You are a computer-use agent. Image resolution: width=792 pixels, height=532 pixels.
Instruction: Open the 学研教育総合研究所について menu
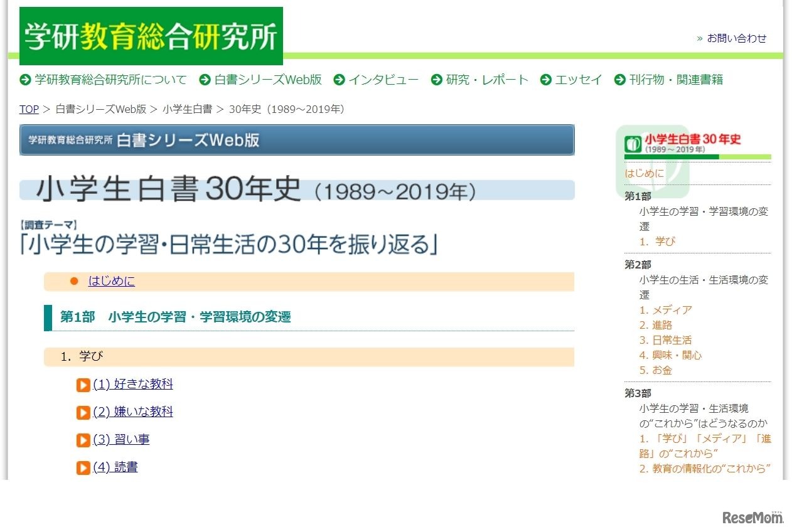point(111,80)
